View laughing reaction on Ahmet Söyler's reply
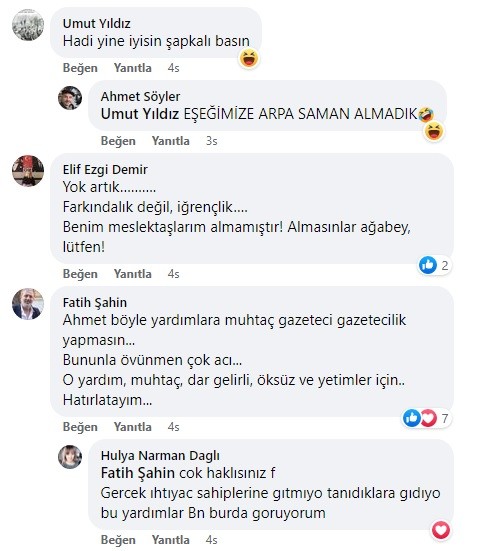Viewport: 488px width, 551px height. [434, 131]
